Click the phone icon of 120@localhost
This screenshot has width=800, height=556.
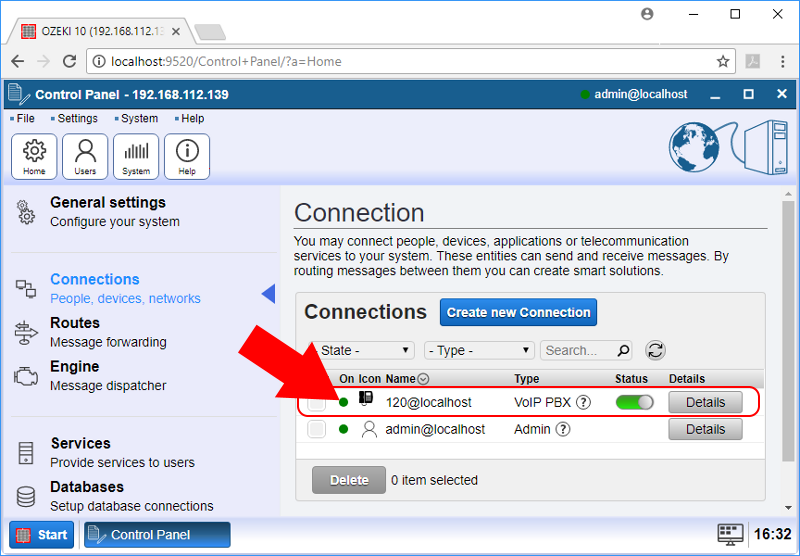click(366, 398)
